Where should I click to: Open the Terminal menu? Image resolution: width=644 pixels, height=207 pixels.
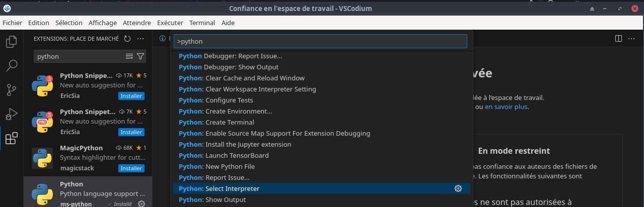202,23
